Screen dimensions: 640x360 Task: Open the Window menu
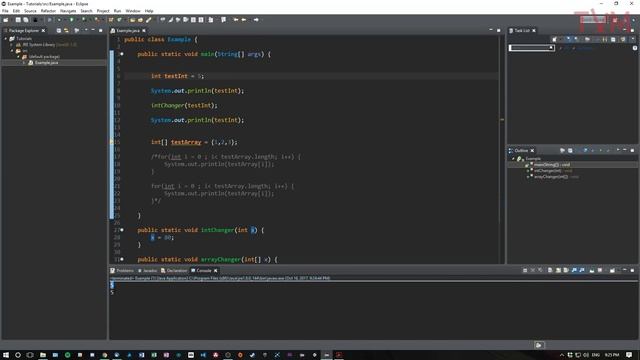pyautogui.click(x=133, y=11)
